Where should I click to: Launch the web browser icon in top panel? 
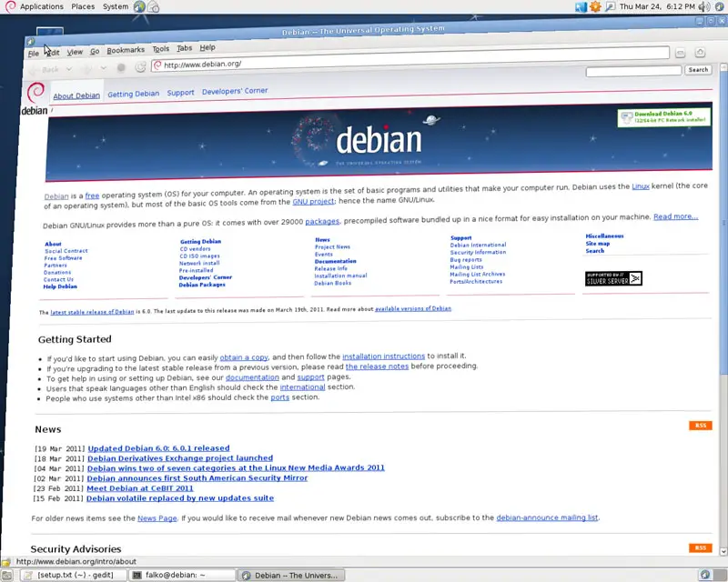(139, 6)
